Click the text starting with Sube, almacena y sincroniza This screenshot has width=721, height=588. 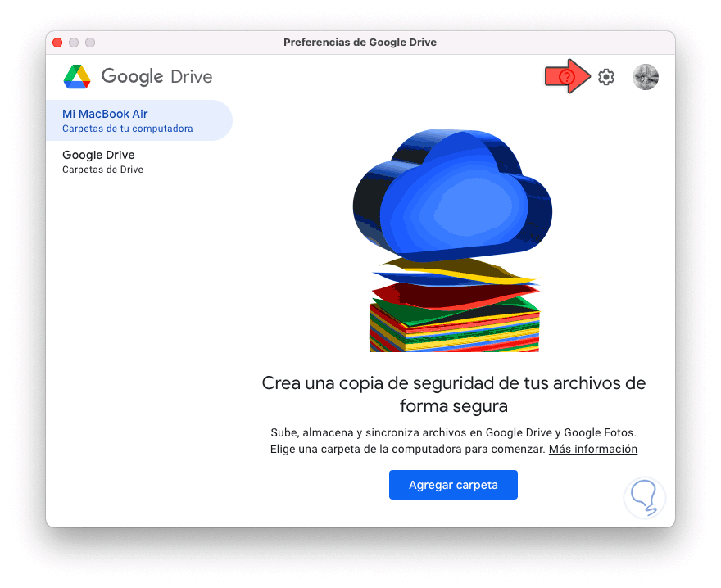pos(453,441)
